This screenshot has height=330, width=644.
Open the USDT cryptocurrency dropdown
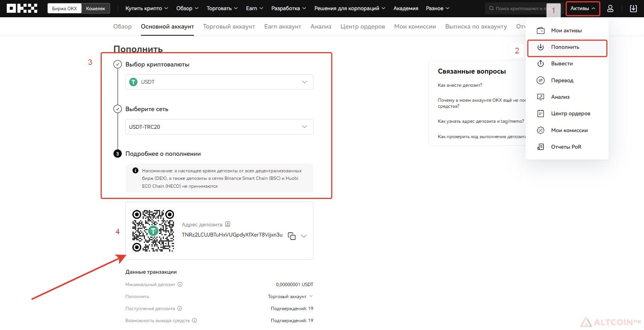pos(219,82)
